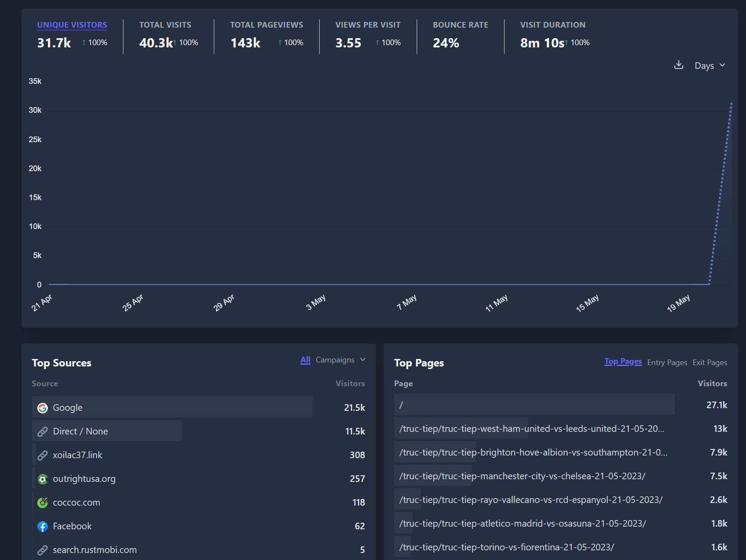Open the manchester-city-vs-chelsea page entry

(523, 476)
